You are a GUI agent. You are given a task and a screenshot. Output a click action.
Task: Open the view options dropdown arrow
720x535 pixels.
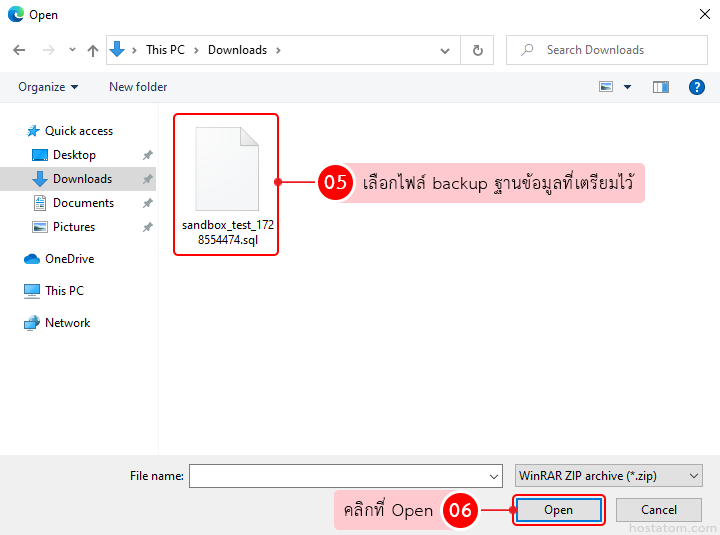[x=628, y=87]
